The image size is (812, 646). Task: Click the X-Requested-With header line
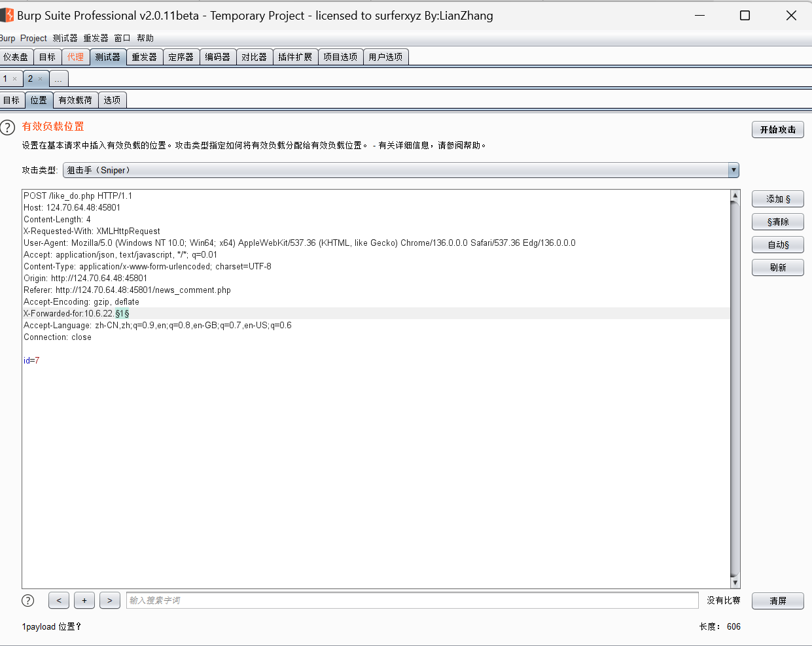[92, 231]
